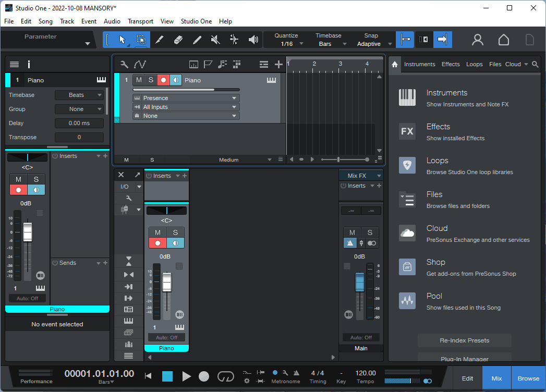The height and width of the screenshot is (392, 546).
Task: Open the Mix panel
Action: coord(496,378)
